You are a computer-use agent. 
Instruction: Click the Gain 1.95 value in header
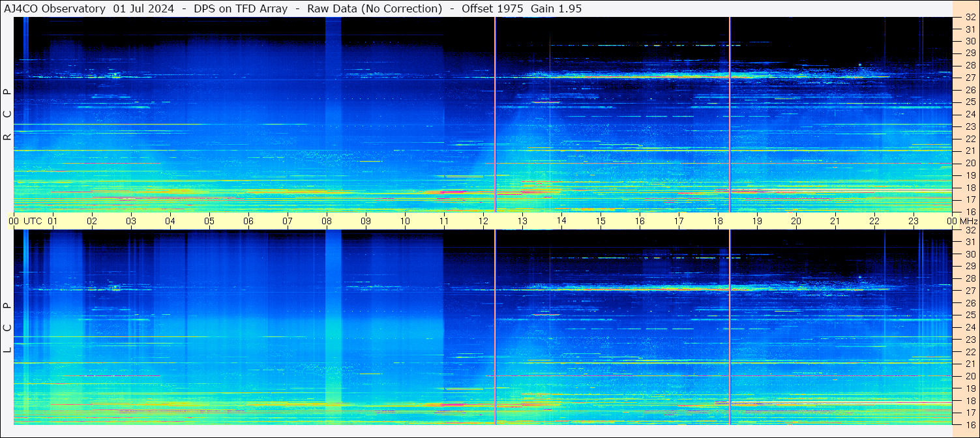click(556, 8)
